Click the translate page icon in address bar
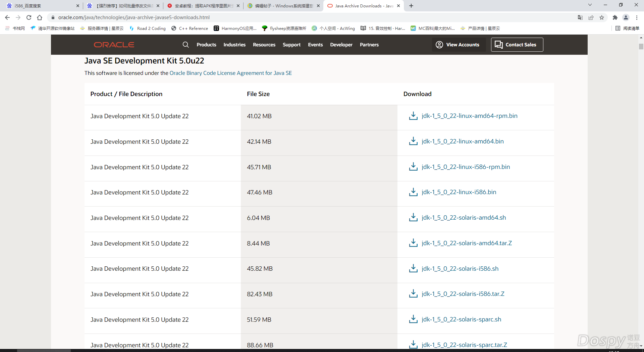The image size is (644, 352). click(x=580, y=17)
